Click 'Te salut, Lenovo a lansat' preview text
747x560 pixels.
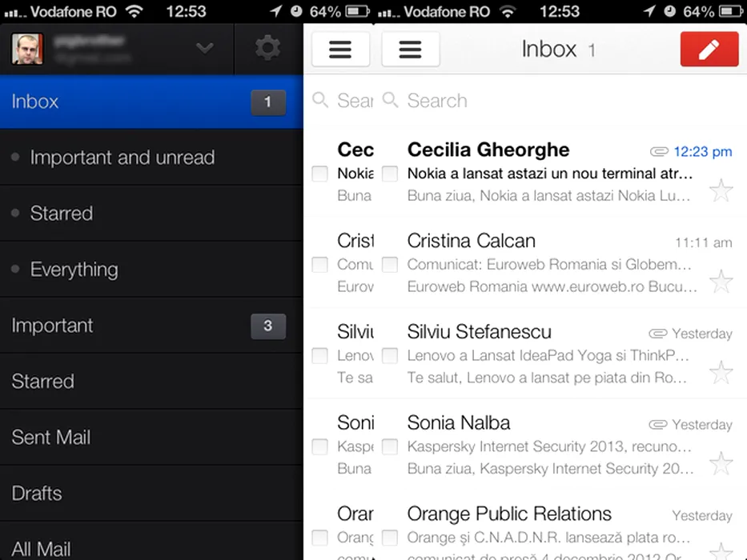(548, 378)
